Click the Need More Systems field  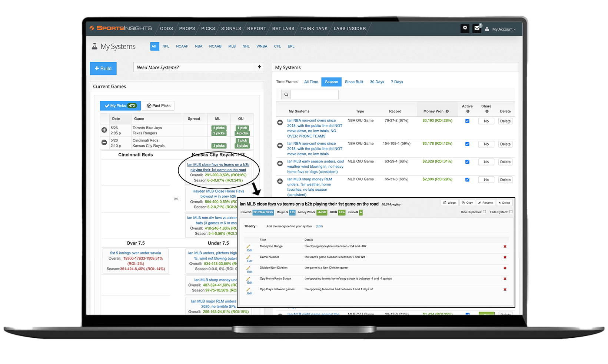pos(194,67)
